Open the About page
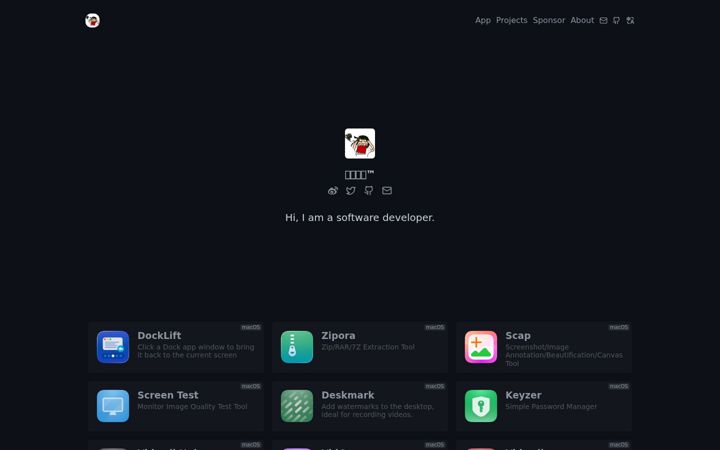Image resolution: width=720 pixels, height=450 pixels. (x=582, y=20)
